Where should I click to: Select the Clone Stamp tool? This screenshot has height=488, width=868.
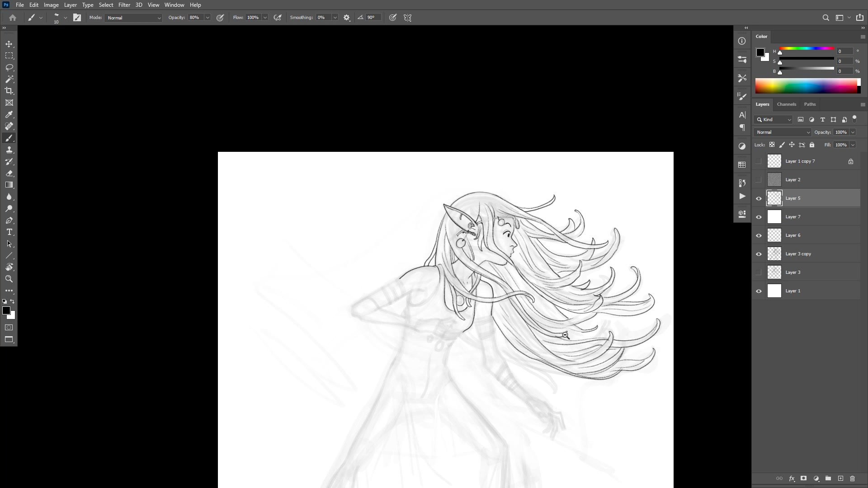pos(9,150)
